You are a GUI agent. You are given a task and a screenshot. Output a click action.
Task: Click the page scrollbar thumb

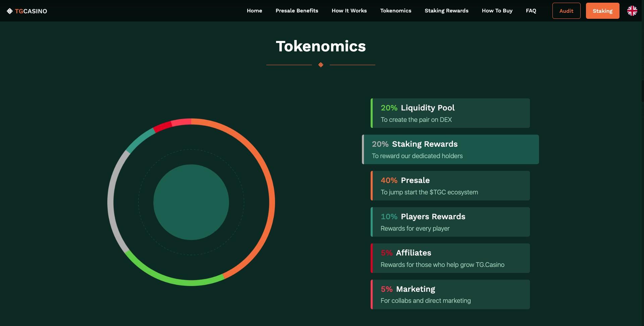pos(642,91)
